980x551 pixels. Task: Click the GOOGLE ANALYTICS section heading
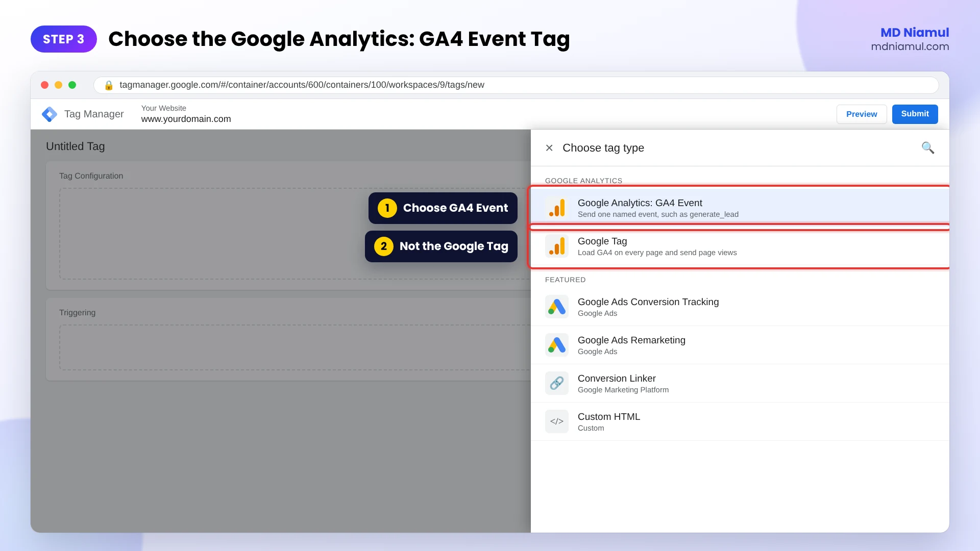point(584,181)
